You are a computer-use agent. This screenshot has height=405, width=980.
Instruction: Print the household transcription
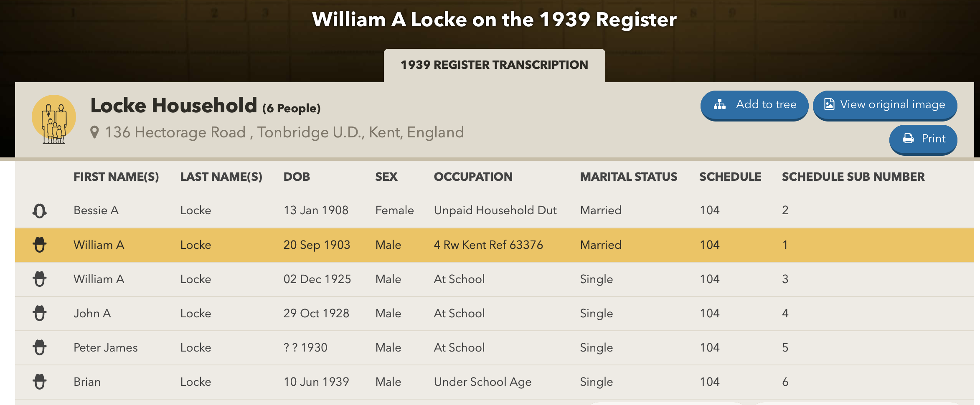point(923,139)
